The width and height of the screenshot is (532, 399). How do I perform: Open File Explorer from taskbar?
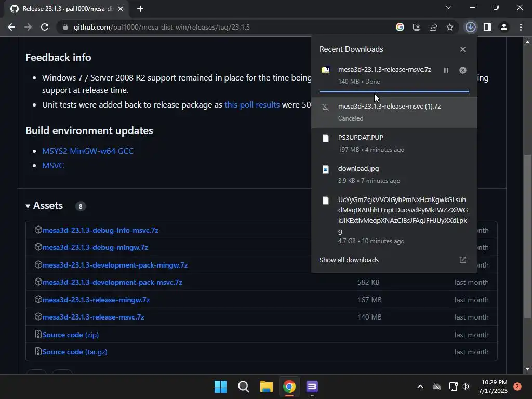[x=267, y=387]
